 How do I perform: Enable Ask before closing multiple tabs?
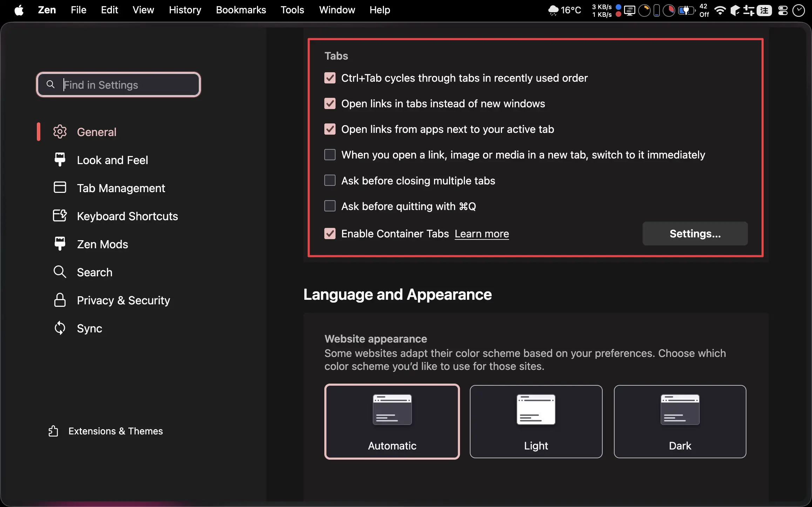click(x=330, y=181)
